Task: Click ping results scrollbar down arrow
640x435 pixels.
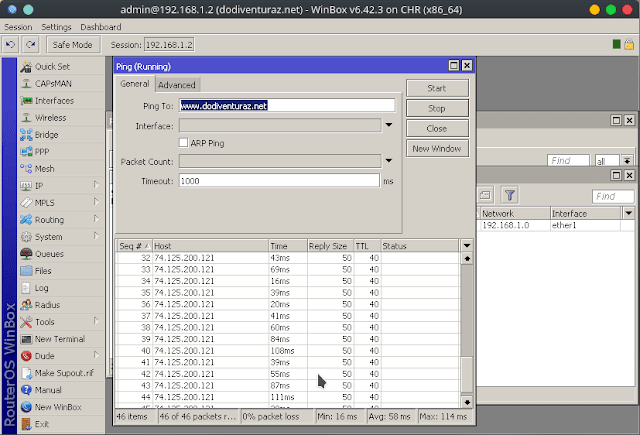Action: 467,402
